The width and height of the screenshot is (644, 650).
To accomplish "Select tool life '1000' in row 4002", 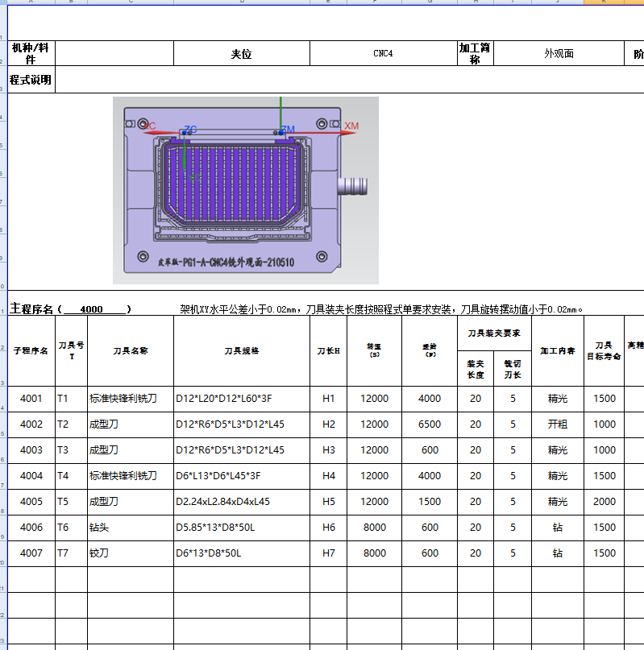I will [x=604, y=424].
